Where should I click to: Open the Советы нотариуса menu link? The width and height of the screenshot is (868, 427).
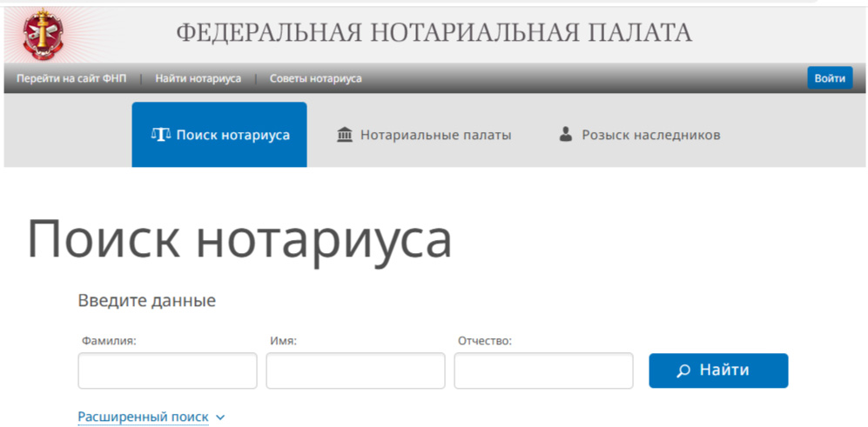[x=315, y=78]
